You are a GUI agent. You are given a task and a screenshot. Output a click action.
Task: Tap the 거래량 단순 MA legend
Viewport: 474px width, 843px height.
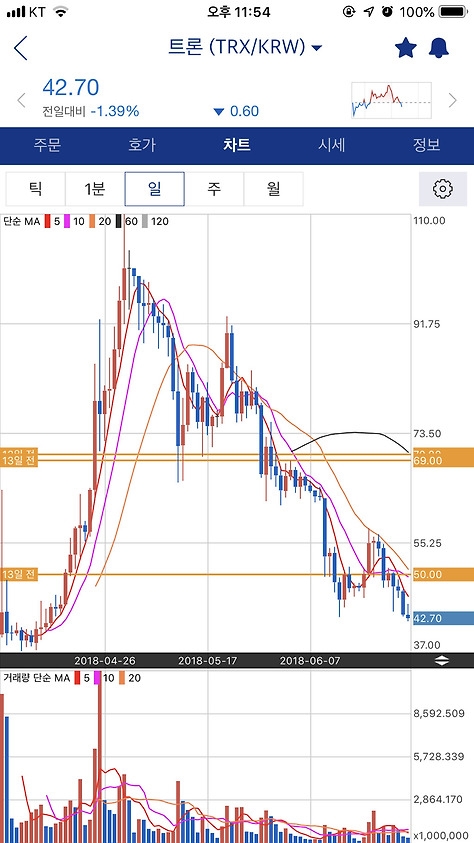pos(37,678)
